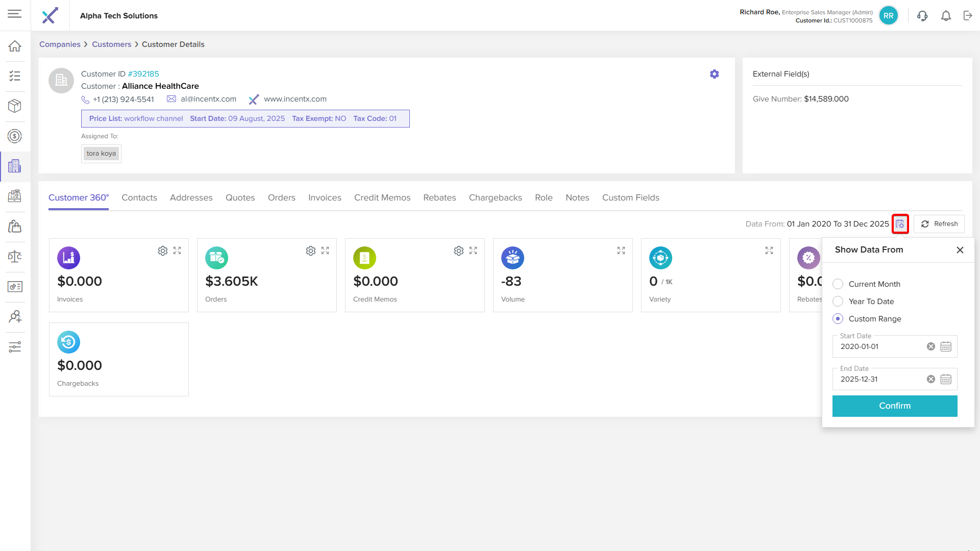Open Start Date calendar picker

[x=945, y=347]
